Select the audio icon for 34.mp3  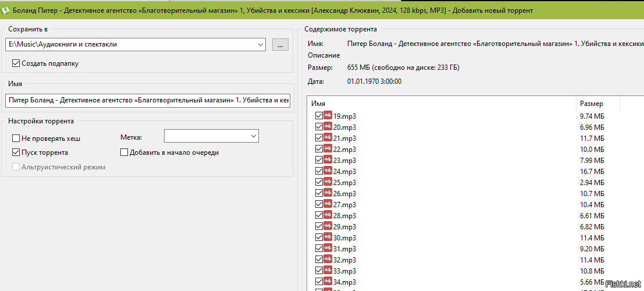click(328, 282)
